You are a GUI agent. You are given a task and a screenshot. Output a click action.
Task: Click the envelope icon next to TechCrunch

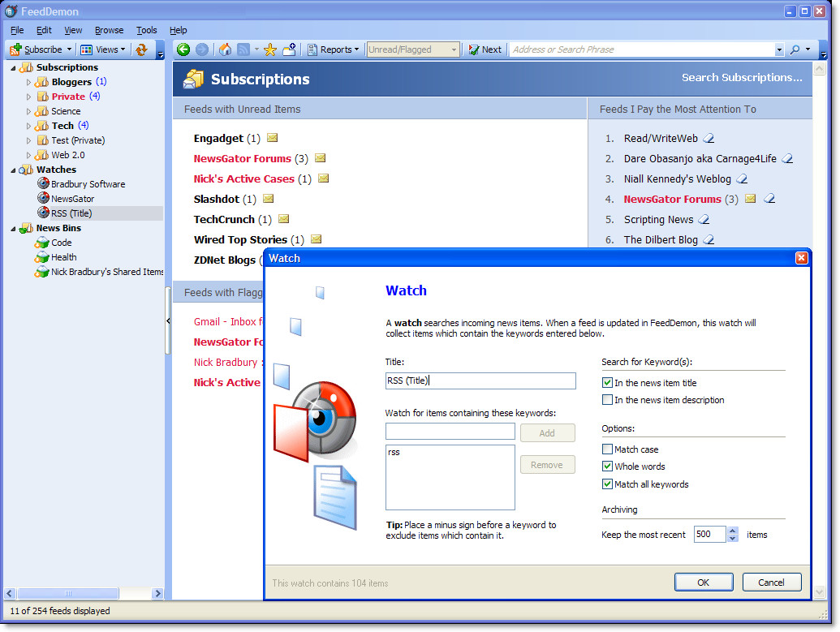pyautogui.click(x=284, y=218)
